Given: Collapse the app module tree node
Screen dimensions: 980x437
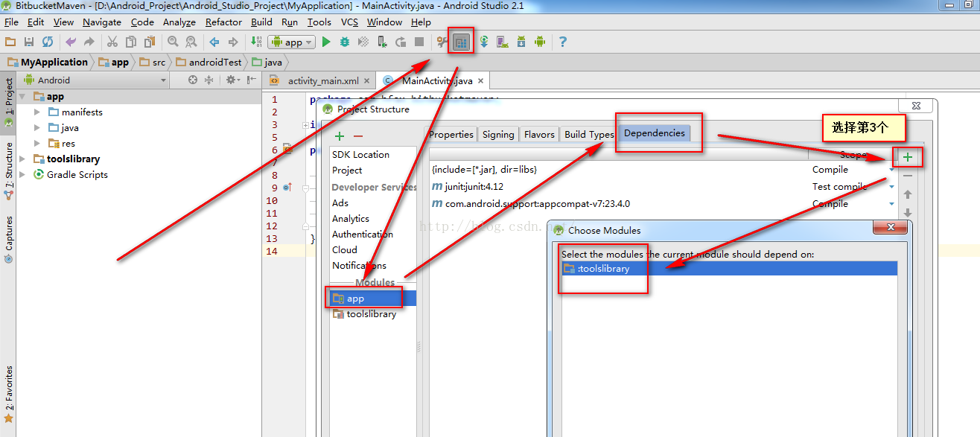Looking at the screenshot, I should click(x=23, y=96).
